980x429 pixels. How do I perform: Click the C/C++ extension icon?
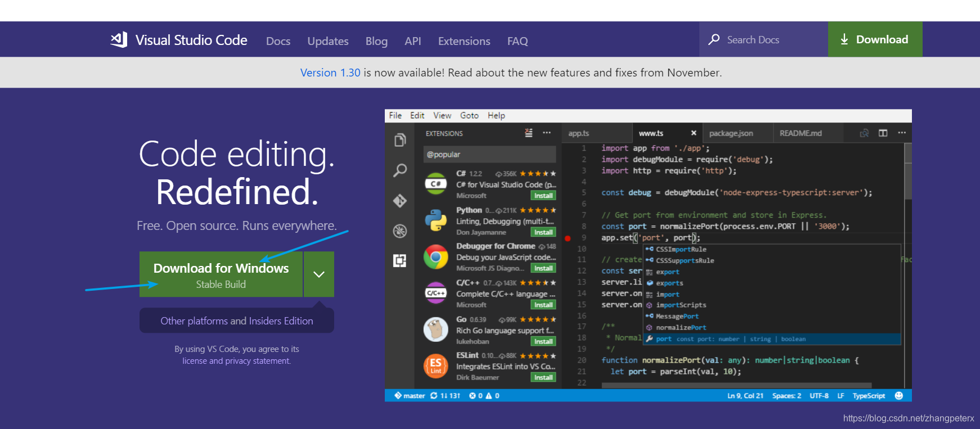[436, 293]
